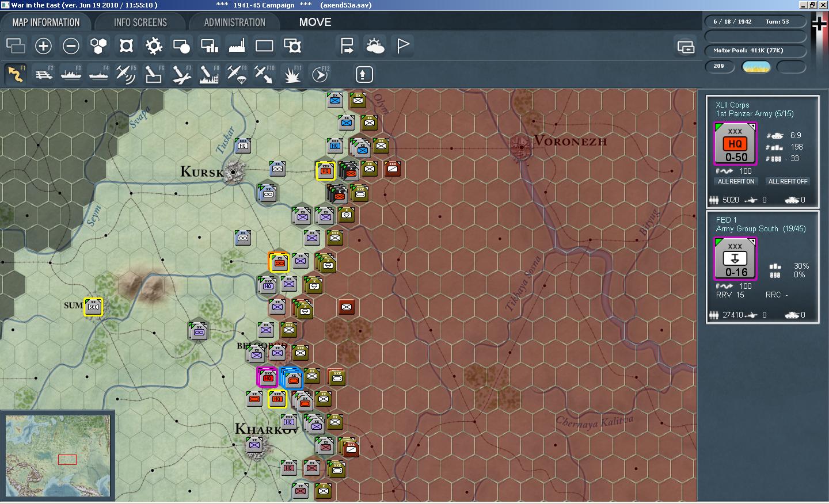The height and width of the screenshot is (504, 829).
Task: Click the minimap overview in bottom left
Action: point(58,456)
